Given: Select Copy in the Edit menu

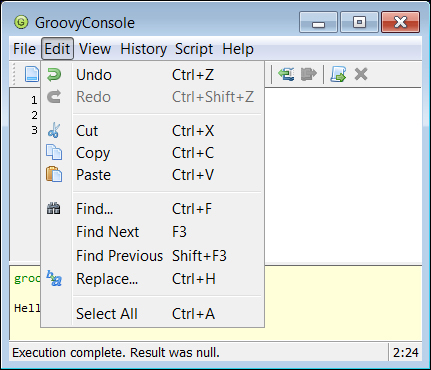Looking at the screenshot, I should [x=153, y=153].
